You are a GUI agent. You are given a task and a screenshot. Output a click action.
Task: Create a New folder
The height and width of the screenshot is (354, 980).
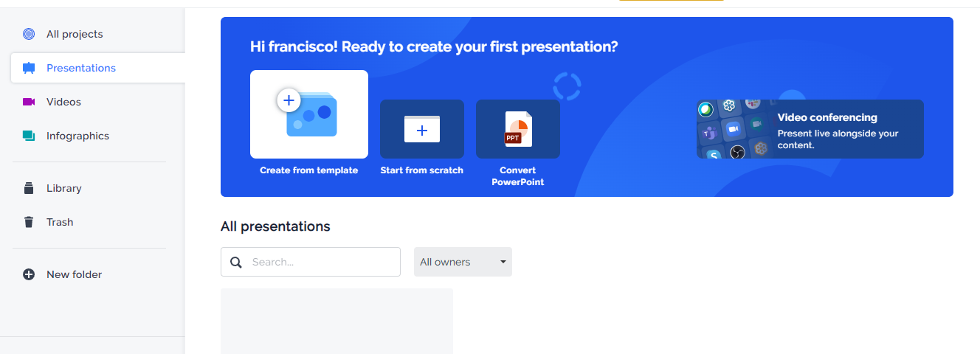pos(74,274)
